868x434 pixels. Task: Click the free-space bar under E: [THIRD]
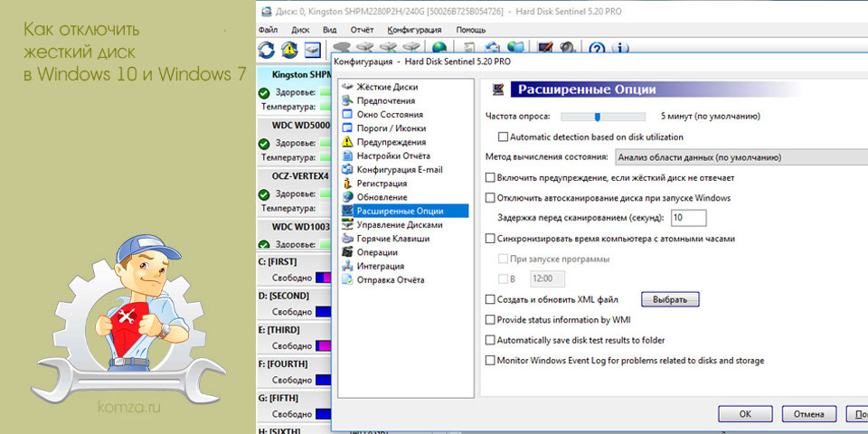point(324,346)
